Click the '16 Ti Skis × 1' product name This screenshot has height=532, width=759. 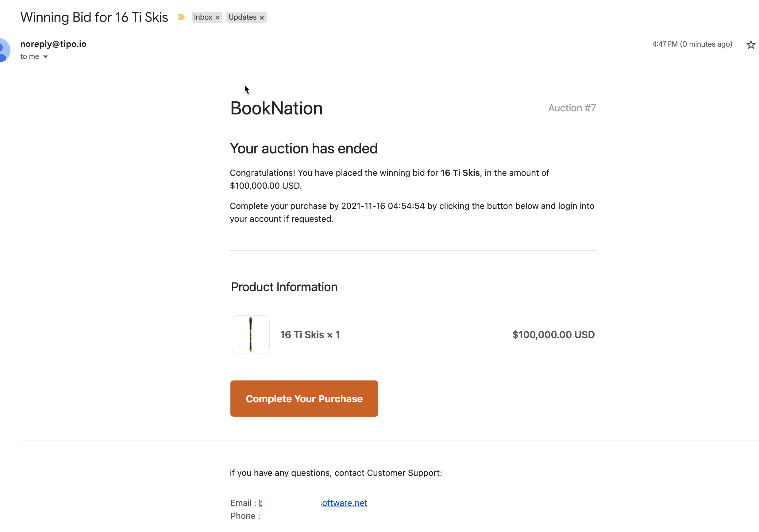point(310,335)
